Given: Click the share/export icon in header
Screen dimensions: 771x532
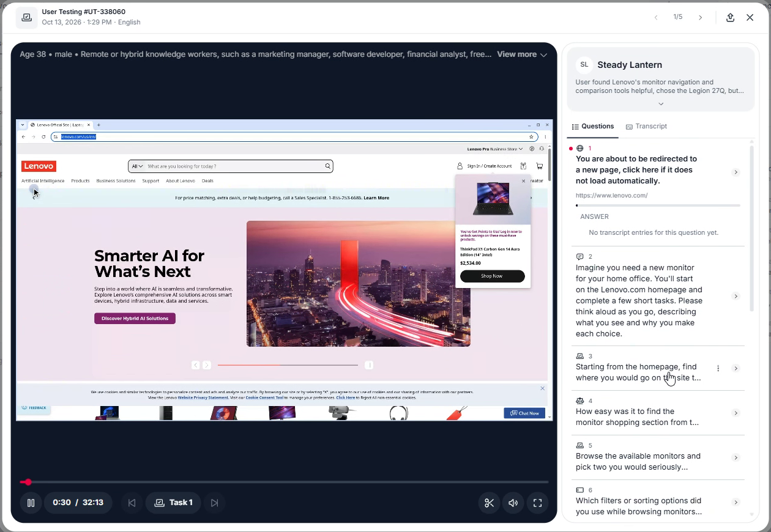Looking at the screenshot, I should point(730,17).
